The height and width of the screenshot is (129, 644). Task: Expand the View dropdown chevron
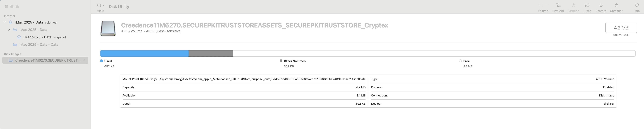click(104, 5)
